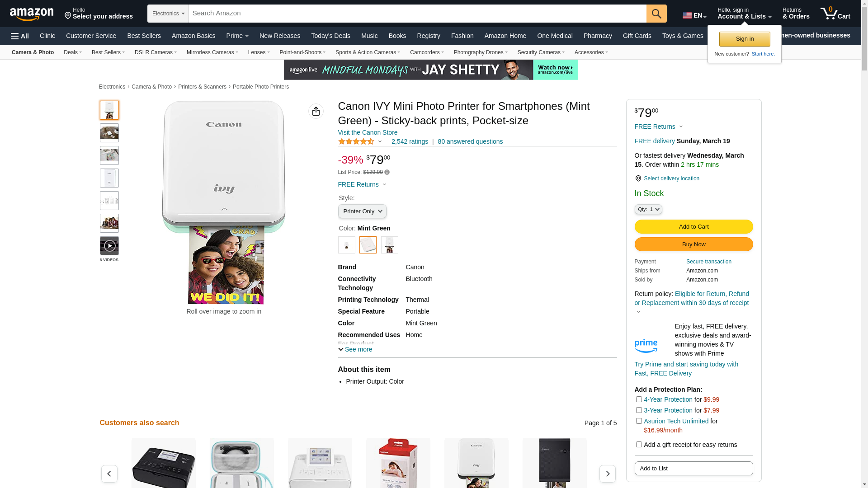This screenshot has height=488, width=868.
Task: Enable the gift receipt checkbox
Action: 639,445
